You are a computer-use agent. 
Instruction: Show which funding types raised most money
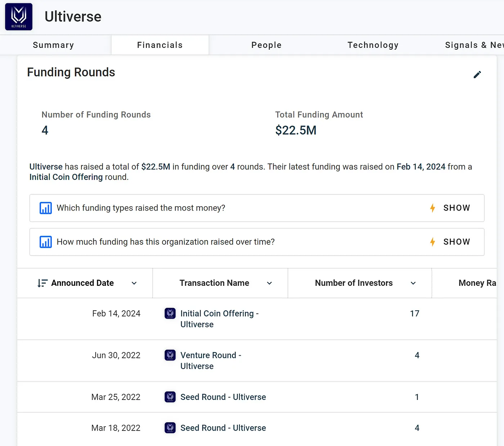(x=456, y=208)
